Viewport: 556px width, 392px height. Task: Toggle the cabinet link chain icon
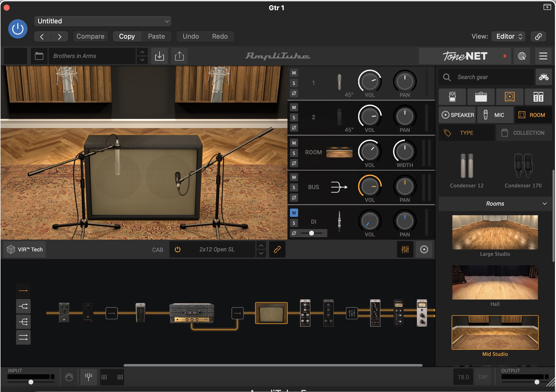point(277,249)
